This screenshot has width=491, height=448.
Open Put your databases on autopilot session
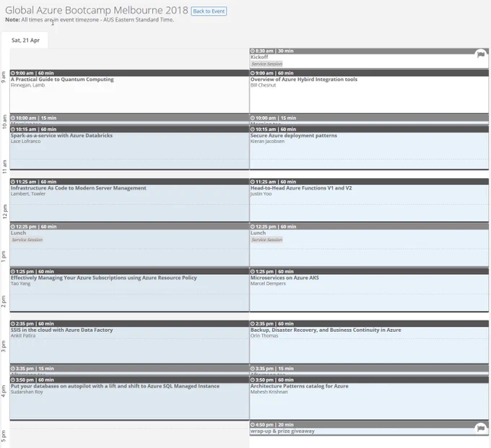tap(115, 386)
